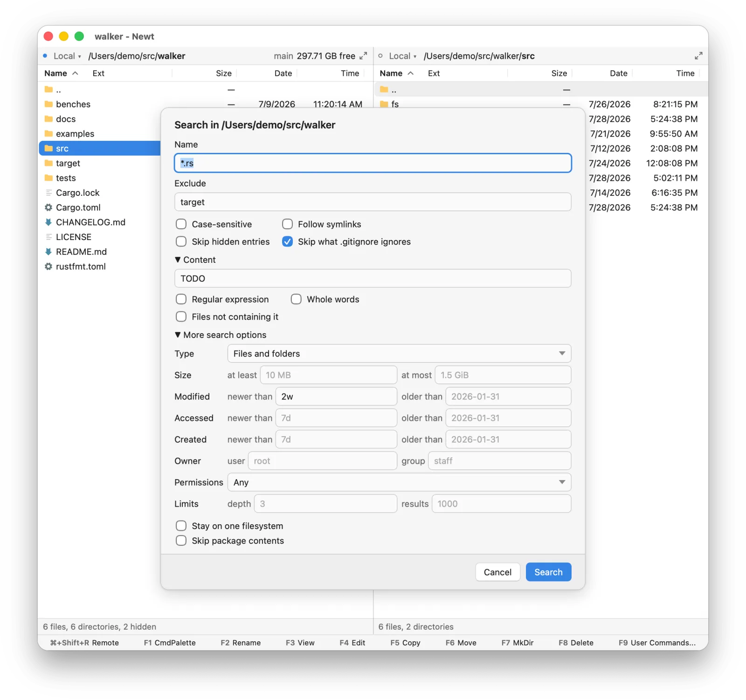Open the Permissions dropdown
The image size is (746, 700).
pos(399,482)
